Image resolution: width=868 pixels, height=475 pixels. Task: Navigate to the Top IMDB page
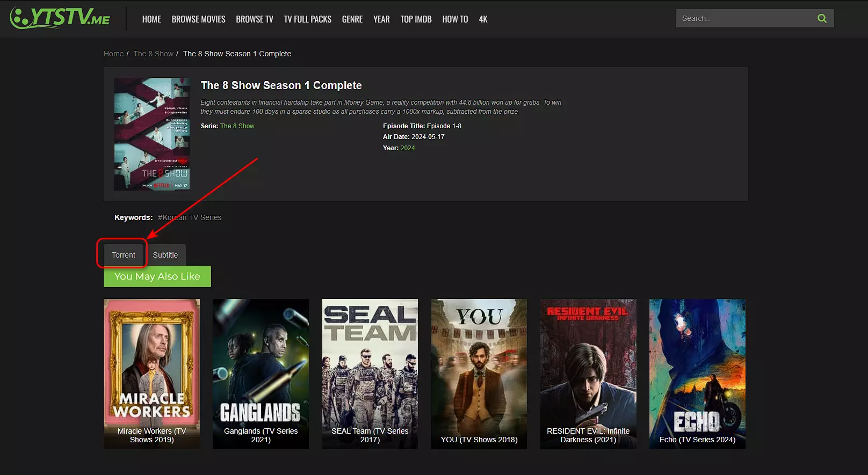click(416, 19)
